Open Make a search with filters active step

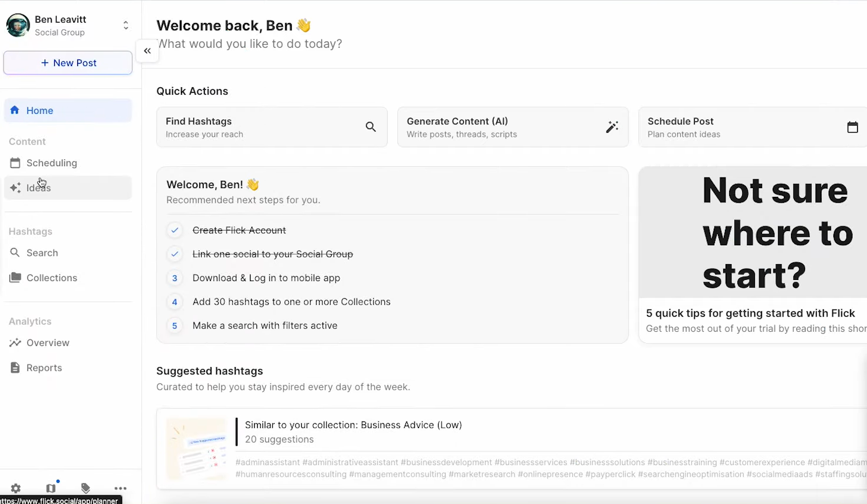(265, 325)
